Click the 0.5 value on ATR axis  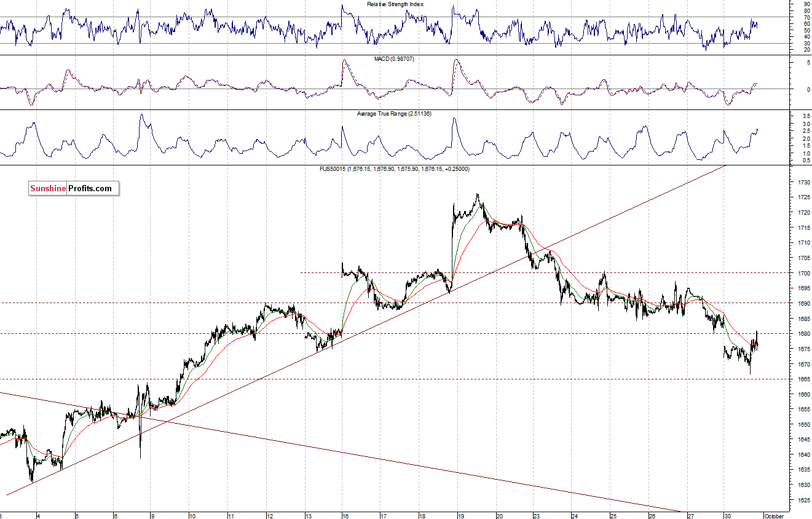click(806, 160)
